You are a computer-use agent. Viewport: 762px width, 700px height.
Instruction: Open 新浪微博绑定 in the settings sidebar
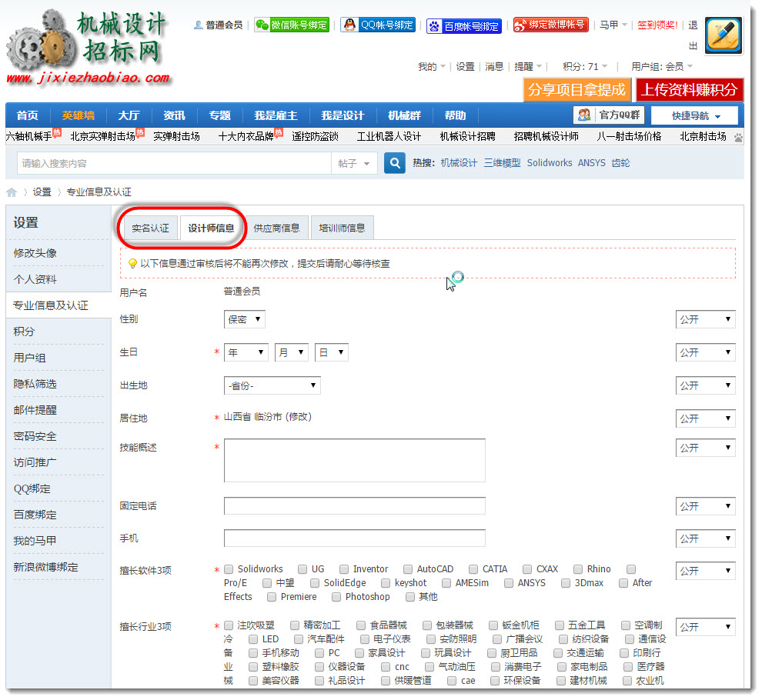pos(45,567)
